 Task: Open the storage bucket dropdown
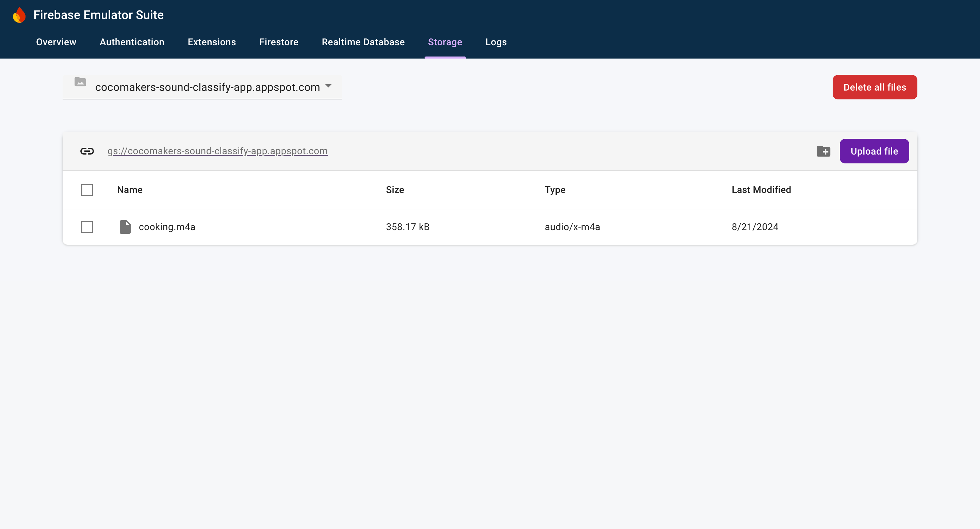pyautogui.click(x=328, y=87)
